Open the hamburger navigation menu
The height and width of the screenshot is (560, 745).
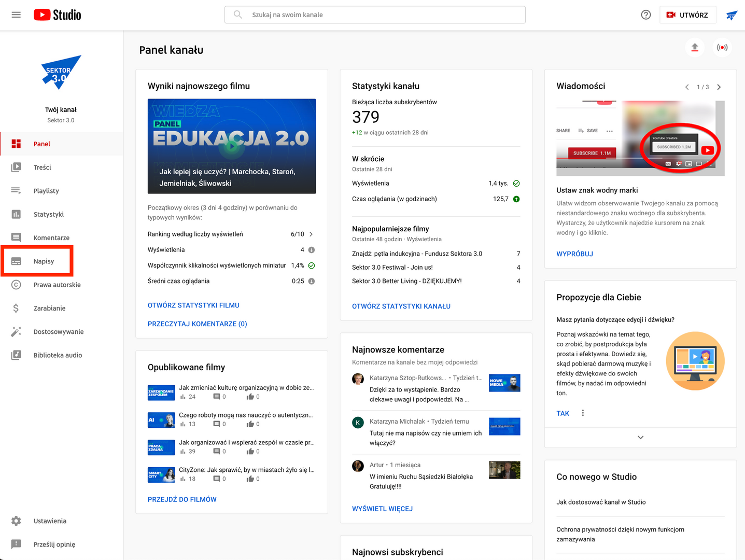pos(16,15)
